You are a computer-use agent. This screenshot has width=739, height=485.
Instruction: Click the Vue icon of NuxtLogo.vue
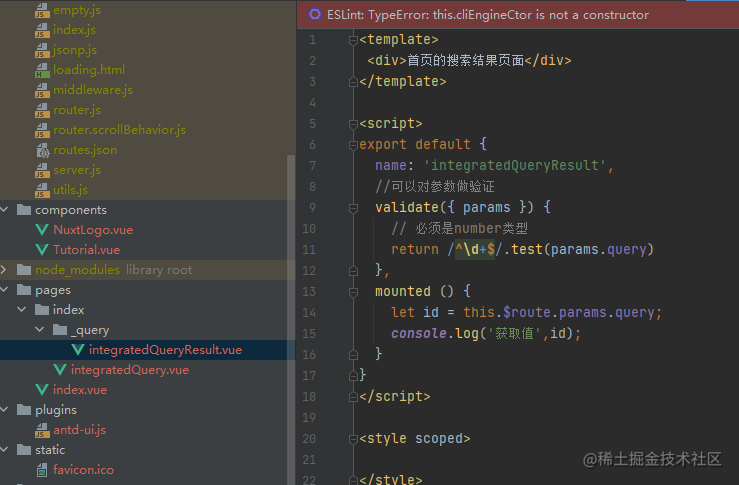[x=42, y=230]
